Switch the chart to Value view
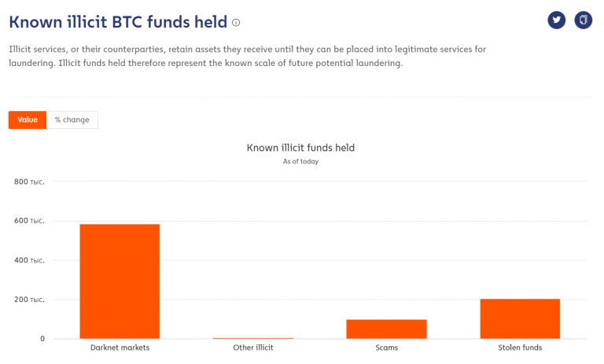 (x=28, y=119)
